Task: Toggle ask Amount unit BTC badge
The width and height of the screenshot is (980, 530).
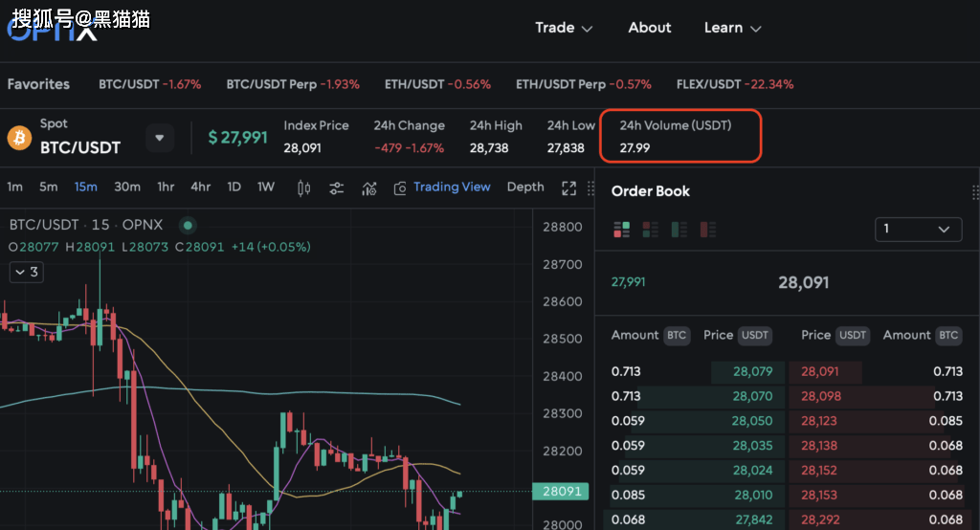Action: click(948, 336)
